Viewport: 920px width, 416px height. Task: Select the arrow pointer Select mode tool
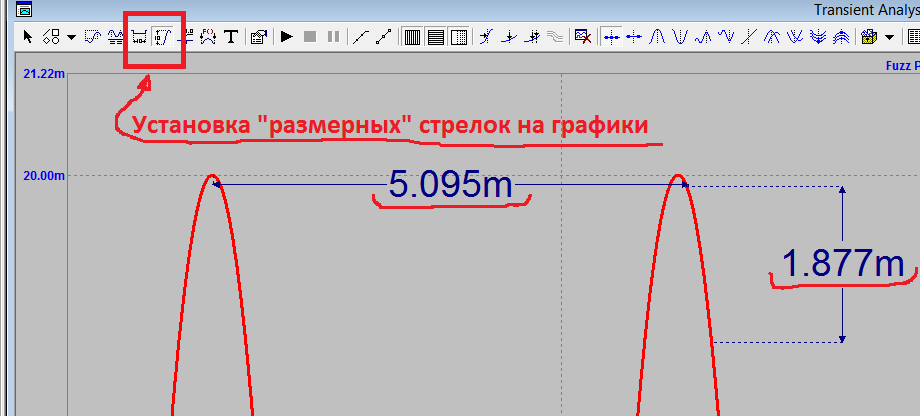point(27,37)
